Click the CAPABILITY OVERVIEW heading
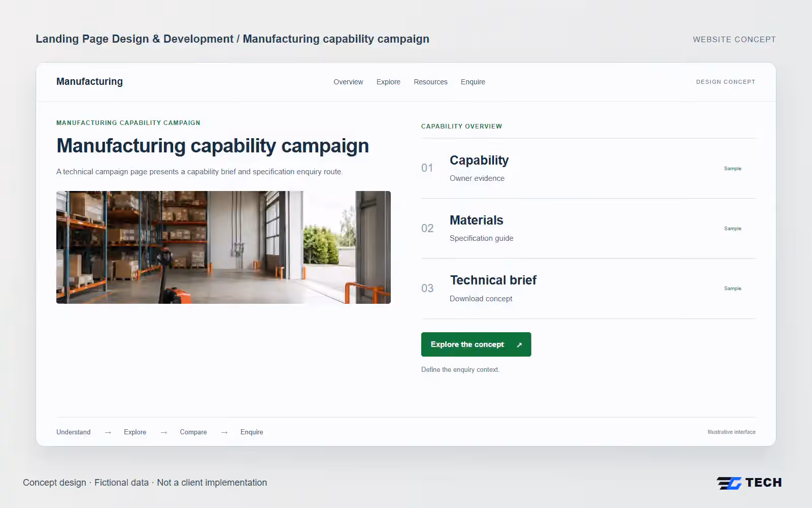 click(x=461, y=126)
